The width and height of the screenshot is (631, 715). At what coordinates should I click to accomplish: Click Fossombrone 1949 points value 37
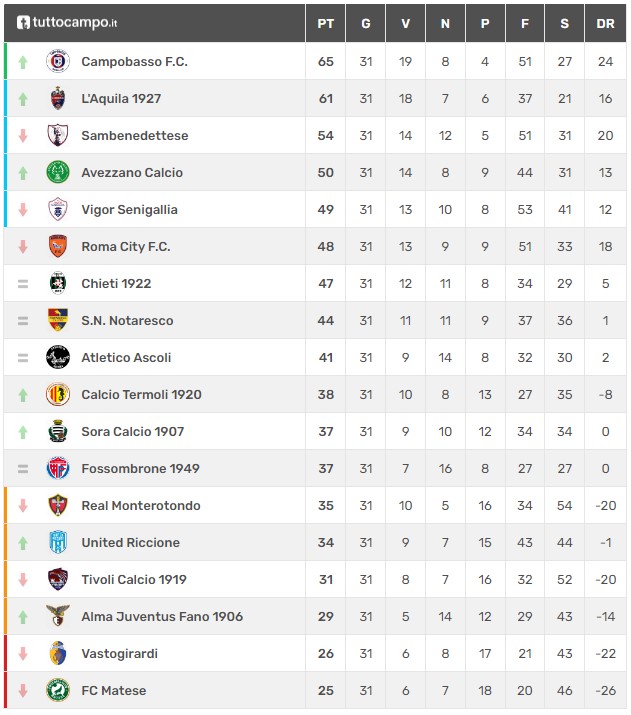click(x=326, y=468)
